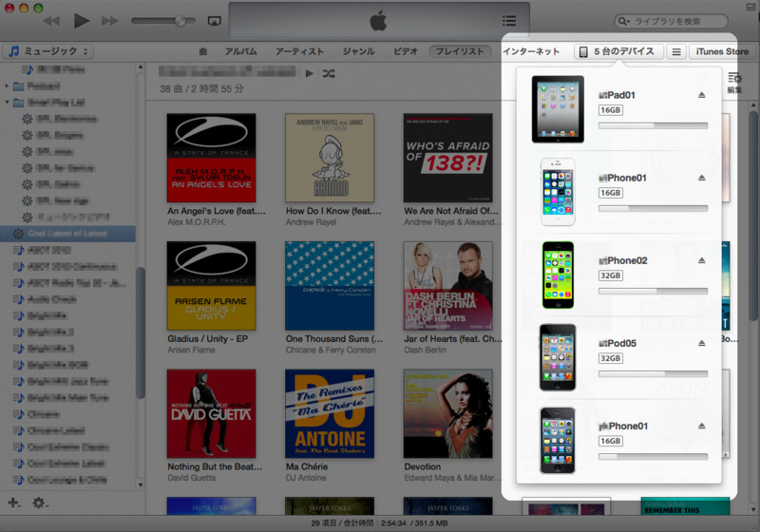This screenshot has height=532, width=760.
Task: Eject the first Phone01 16GB device
Action: tap(701, 178)
